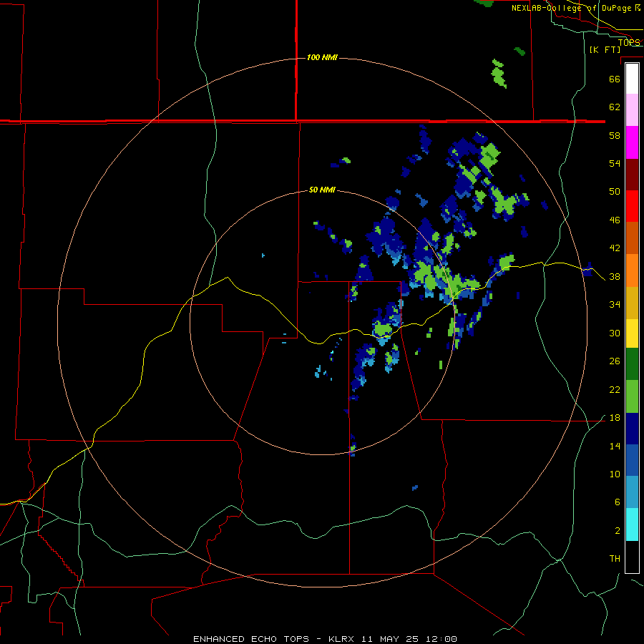Screen dimensions: 644x644
Task: Click the 46 legend value
Action: (x=615, y=220)
